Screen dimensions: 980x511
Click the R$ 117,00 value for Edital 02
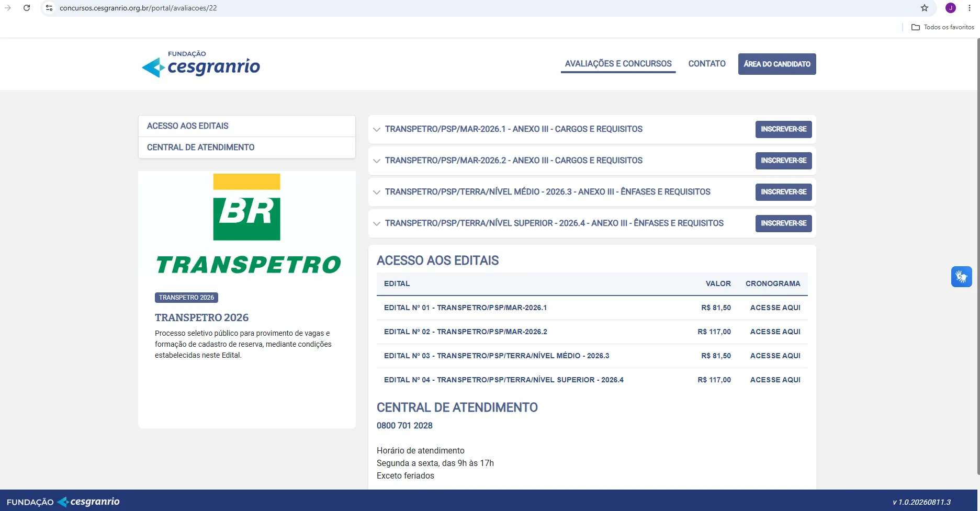click(x=714, y=332)
